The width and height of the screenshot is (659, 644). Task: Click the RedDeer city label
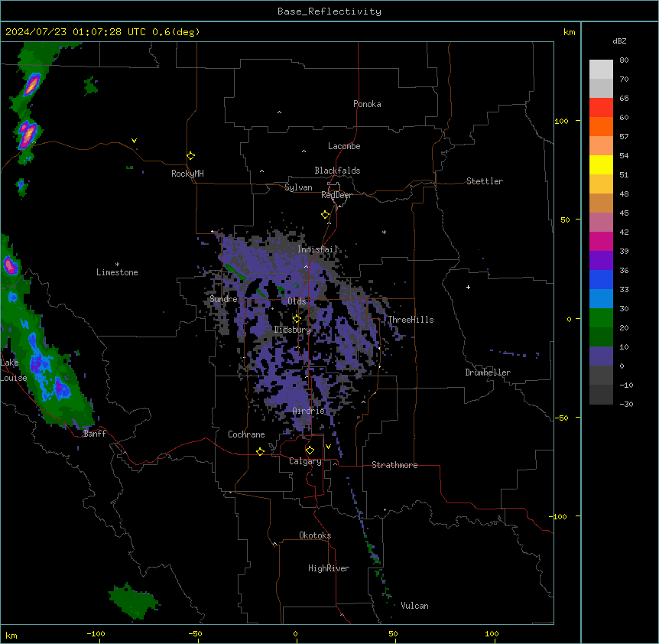tap(336, 195)
